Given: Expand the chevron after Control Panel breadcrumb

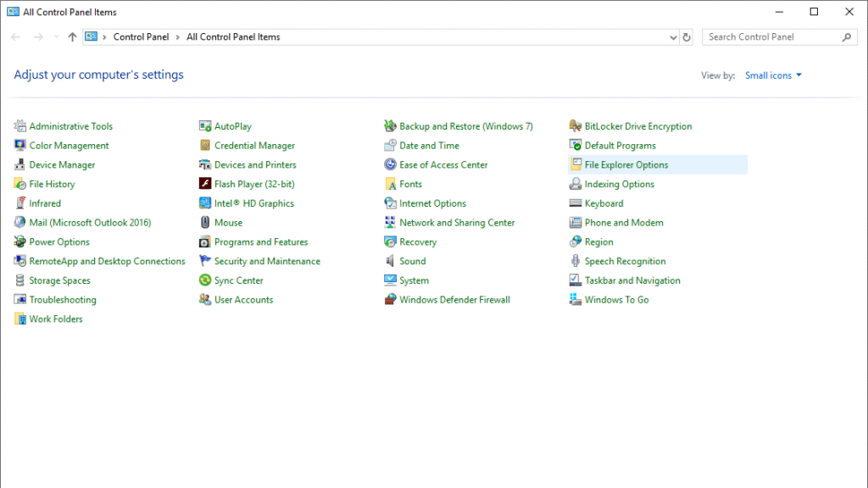Looking at the screenshot, I should (178, 37).
